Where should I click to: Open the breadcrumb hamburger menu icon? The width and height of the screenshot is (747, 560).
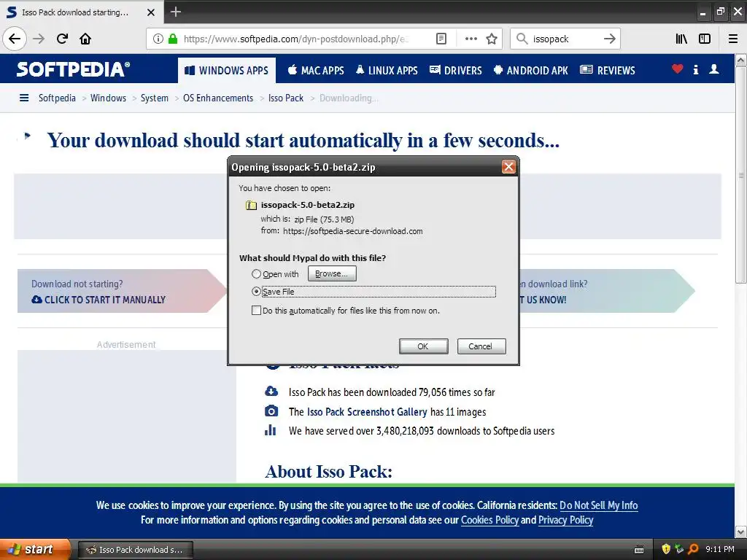pyautogui.click(x=24, y=98)
